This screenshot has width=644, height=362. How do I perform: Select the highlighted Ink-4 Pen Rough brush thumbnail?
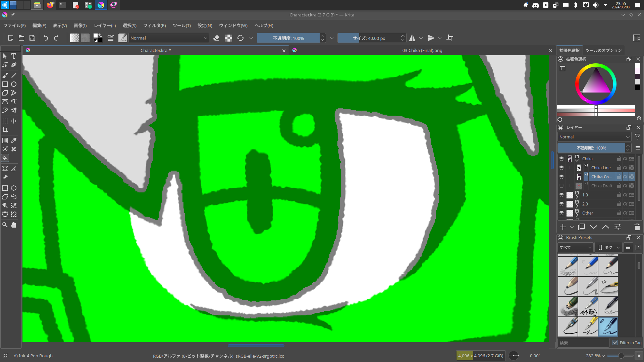[x=608, y=326]
